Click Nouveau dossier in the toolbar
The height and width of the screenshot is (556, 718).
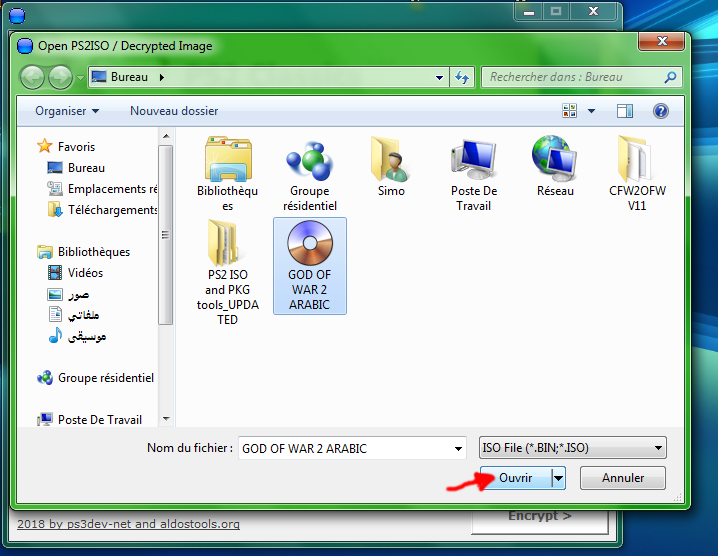click(174, 111)
